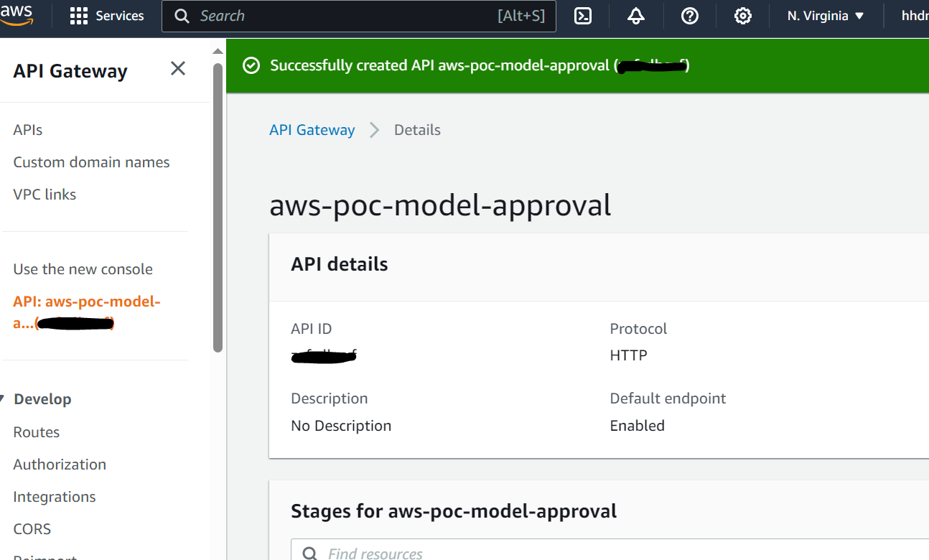Close the API Gateway navigation panel
The width and height of the screenshot is (929, 560).
177,68
